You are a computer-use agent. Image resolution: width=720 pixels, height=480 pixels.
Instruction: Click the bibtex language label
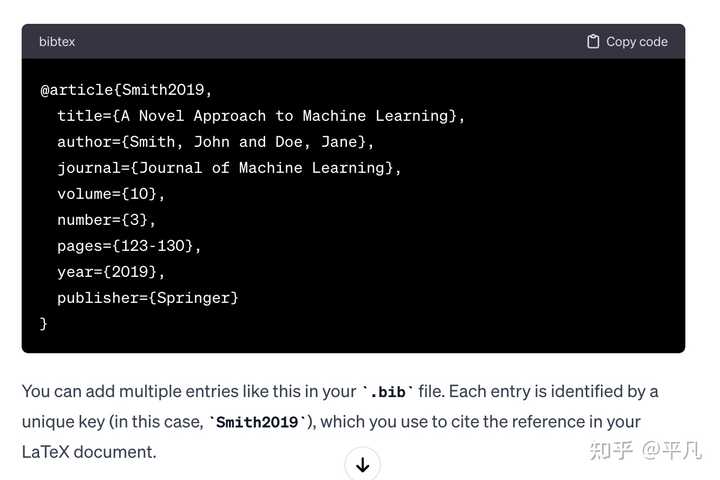pos(57,42)
